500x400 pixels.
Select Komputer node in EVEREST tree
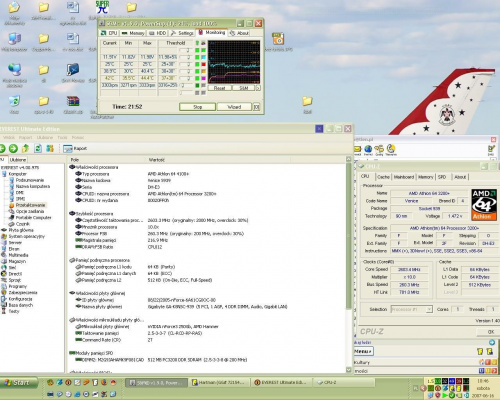(x=17, y=174)
